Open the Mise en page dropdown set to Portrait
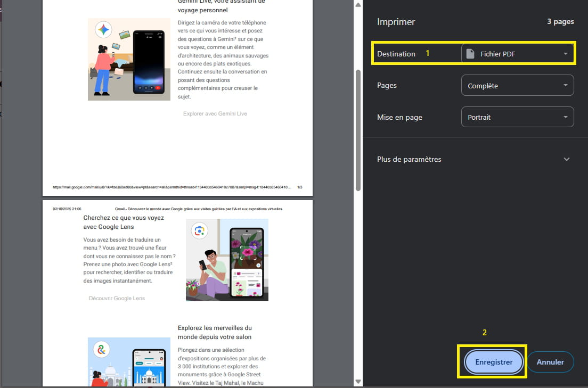Viewport: 588px width, 388px height. click(517, 117)
